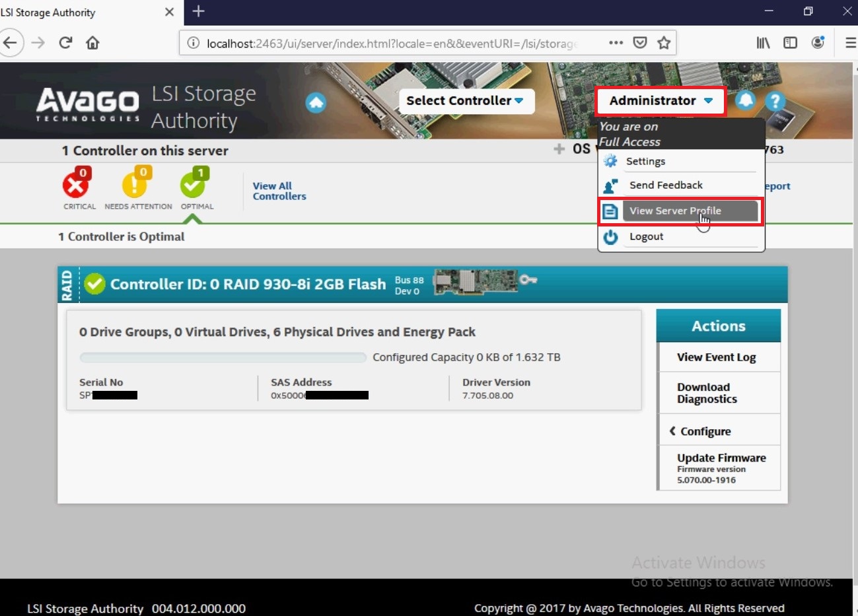Collapse the Administrator dropdown menu

(661, 101)
